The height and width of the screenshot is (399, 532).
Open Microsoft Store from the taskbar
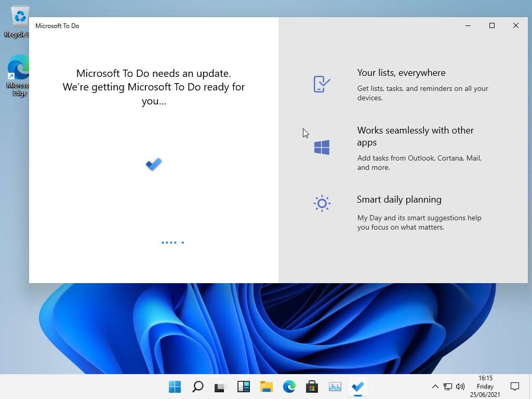(x=312, y=387)
